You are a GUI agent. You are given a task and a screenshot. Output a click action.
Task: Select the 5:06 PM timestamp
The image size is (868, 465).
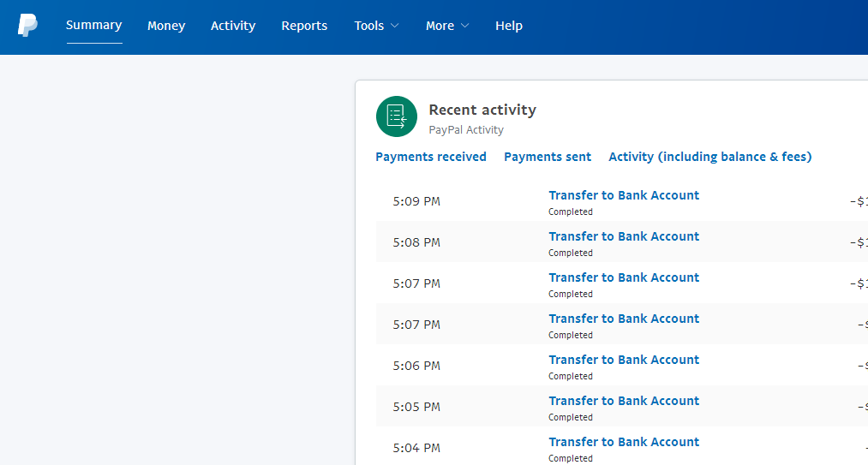[x=416, y=366]
